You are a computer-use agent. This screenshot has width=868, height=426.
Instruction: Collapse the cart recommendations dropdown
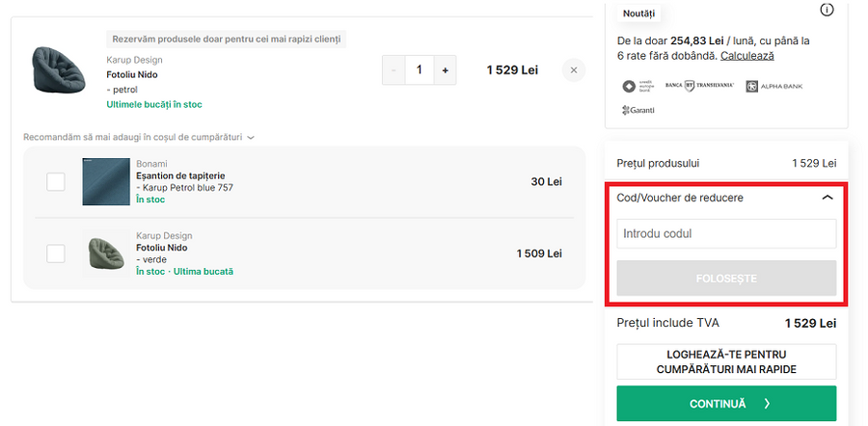click(251, 138)
